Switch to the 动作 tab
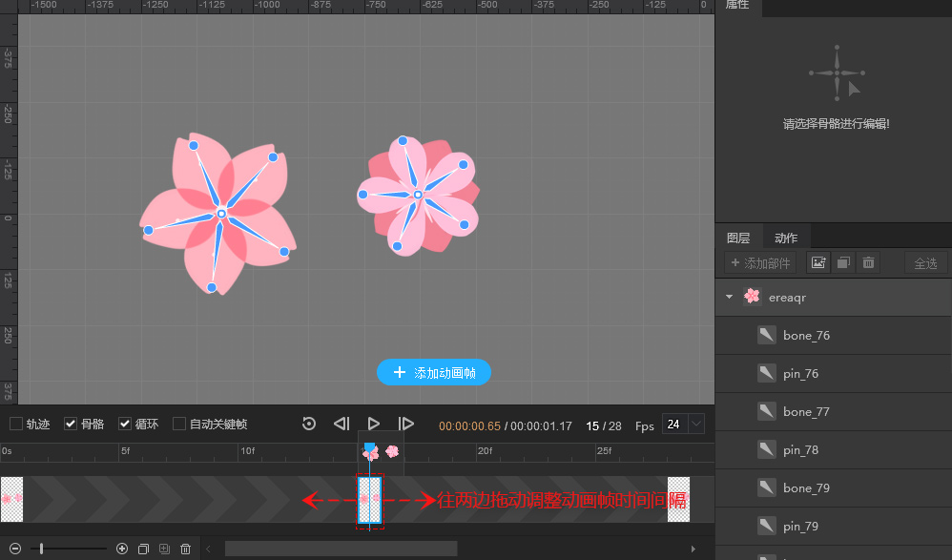 [786, 238]
